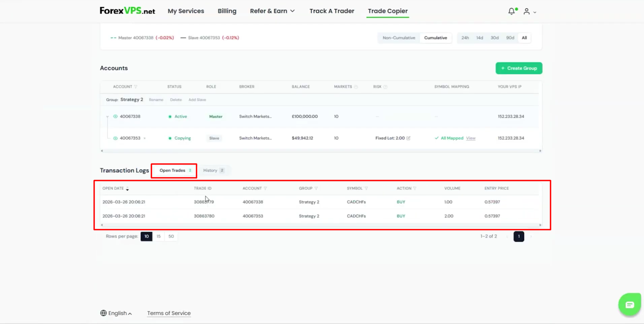Click the ForexVPS.net logo
Viewport: 644px width, 324px height.
(127, 11)
